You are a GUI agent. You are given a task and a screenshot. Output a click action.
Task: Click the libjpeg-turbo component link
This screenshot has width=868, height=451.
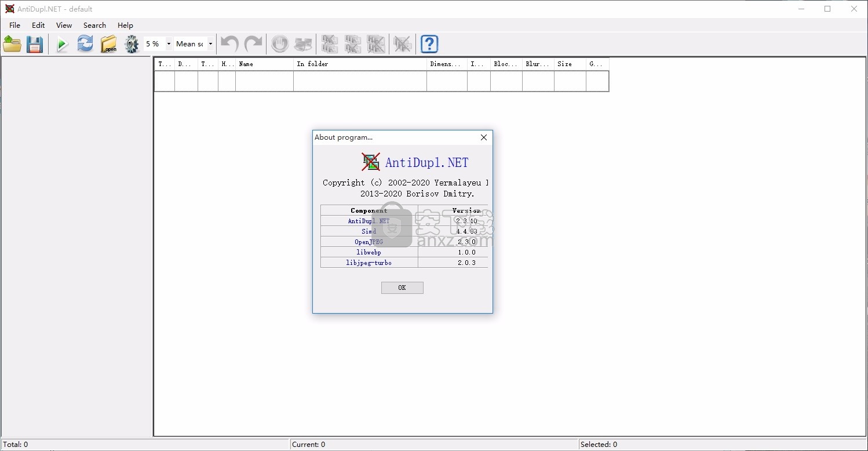point(369,263)
